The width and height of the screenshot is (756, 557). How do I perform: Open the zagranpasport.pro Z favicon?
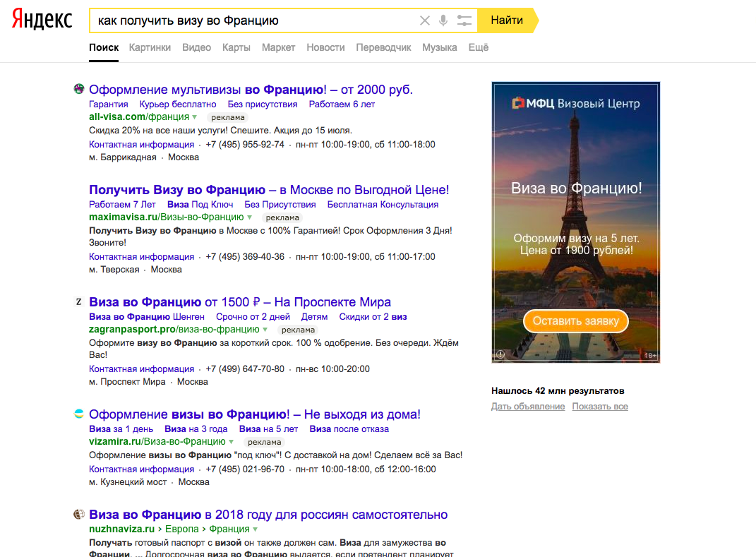point(78,301)
